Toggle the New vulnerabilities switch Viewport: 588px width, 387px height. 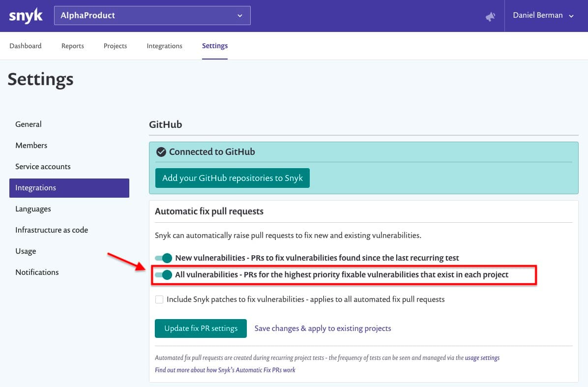pyautogui.click(x=164, y=258)
